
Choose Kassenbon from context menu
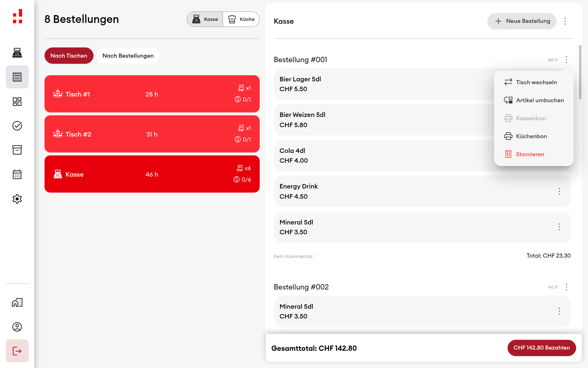pos(534,118)
